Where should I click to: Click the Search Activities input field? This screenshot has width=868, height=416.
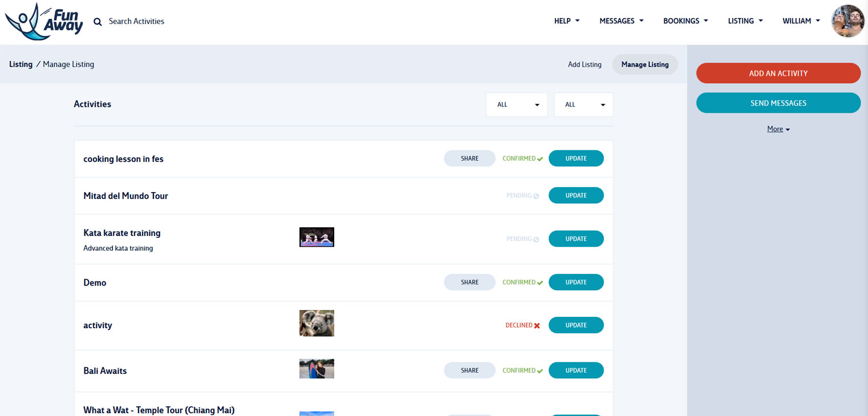point(137,22)
